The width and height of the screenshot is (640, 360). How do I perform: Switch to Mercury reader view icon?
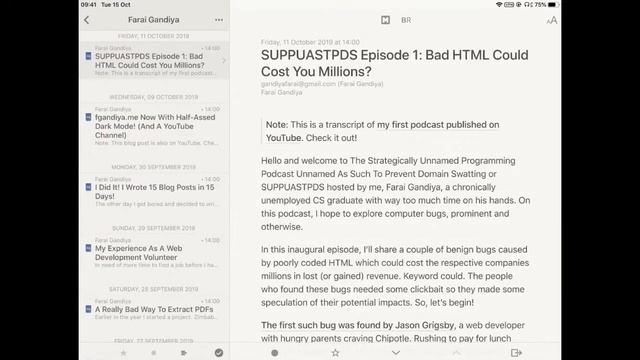point(385,20)
